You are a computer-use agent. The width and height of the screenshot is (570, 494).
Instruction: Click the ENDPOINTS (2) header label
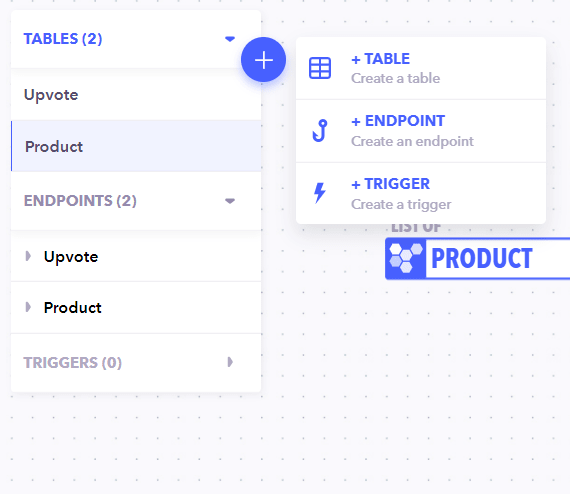(80, 201)
